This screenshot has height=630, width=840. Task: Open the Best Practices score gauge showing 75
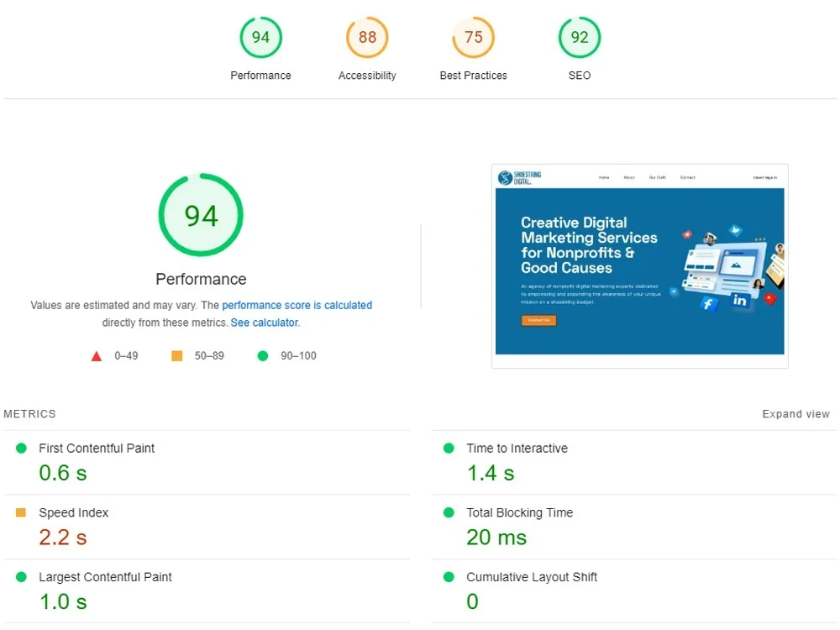point(473,37)
